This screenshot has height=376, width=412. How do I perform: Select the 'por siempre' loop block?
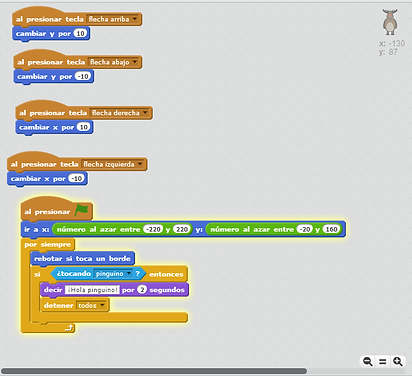pyautogui.click(x=47, y=245)
